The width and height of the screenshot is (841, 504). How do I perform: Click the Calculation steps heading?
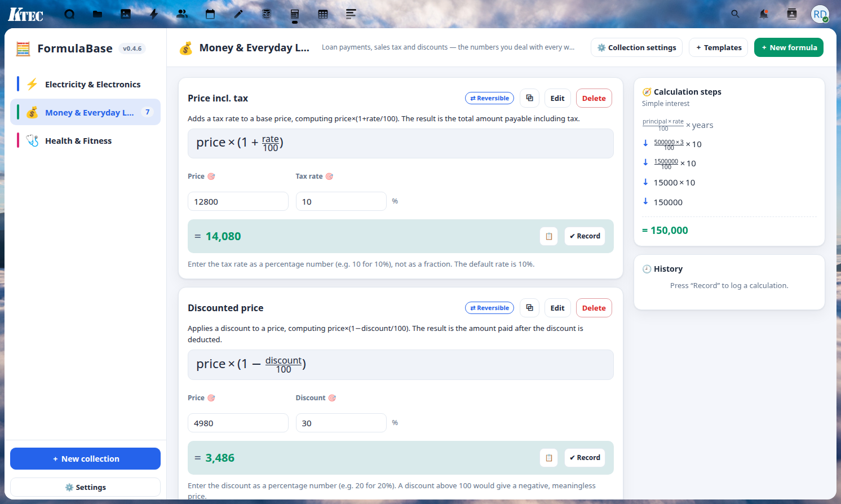(687, 92)
